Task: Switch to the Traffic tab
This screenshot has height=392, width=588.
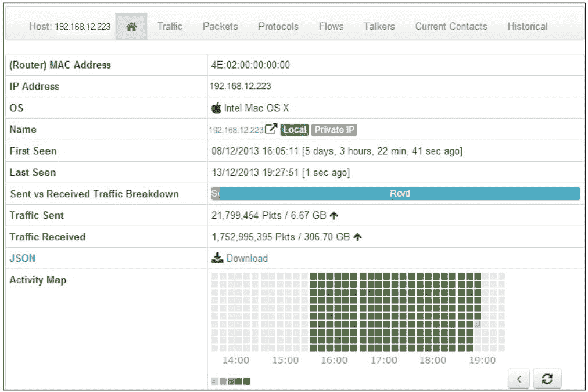Action: coord(170,27)
